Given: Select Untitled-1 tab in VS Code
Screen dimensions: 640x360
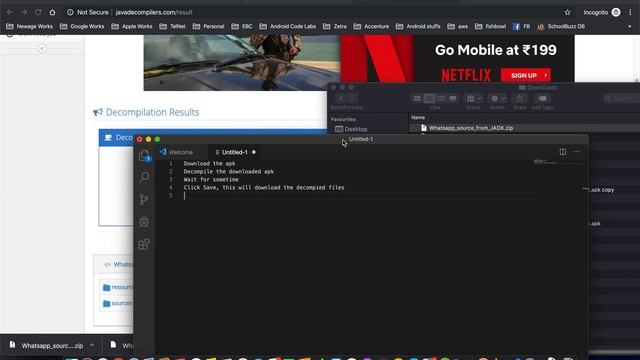Looking at the screenshot, I should (235, 152).
